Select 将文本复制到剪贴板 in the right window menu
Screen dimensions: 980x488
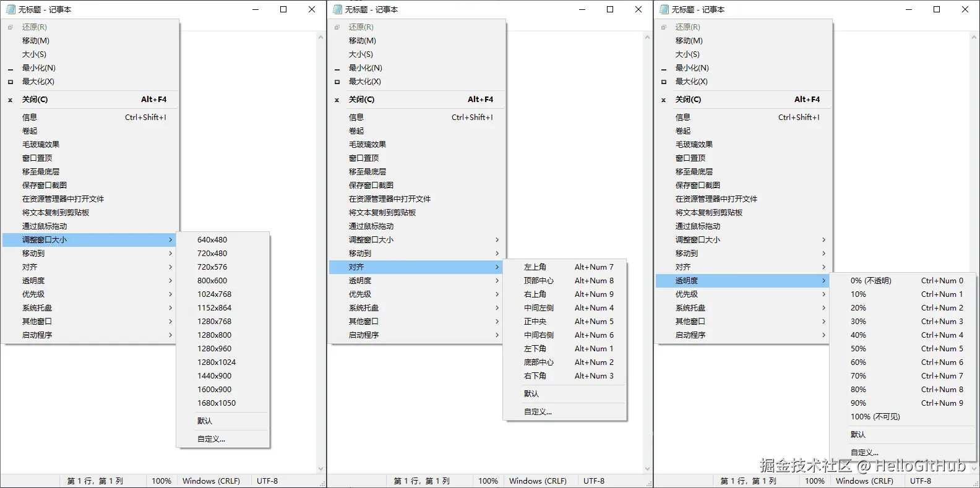[744, 213]
